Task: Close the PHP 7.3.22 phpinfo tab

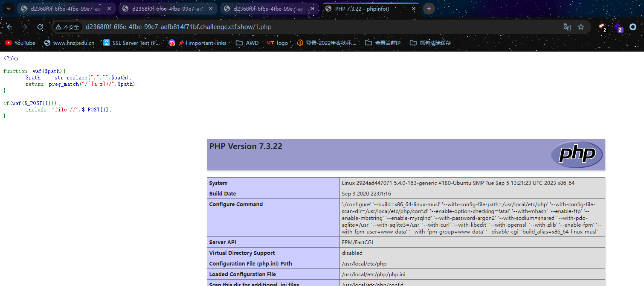Action: 413,9
